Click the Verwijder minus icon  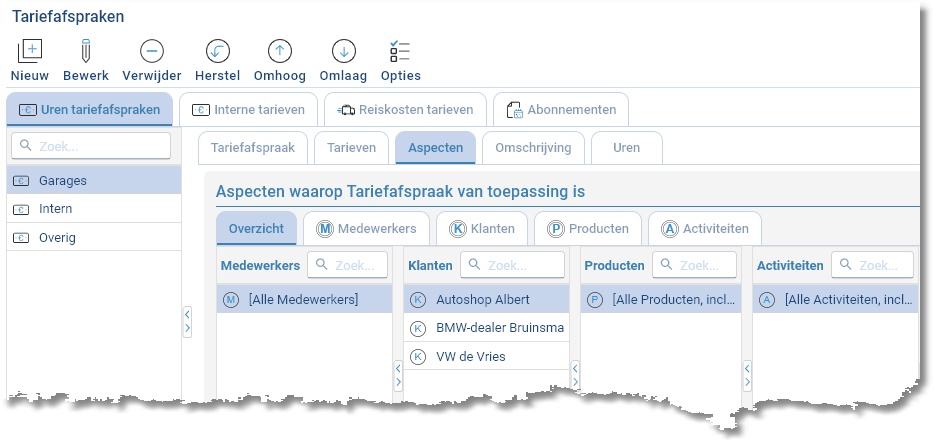pos(152,52)
